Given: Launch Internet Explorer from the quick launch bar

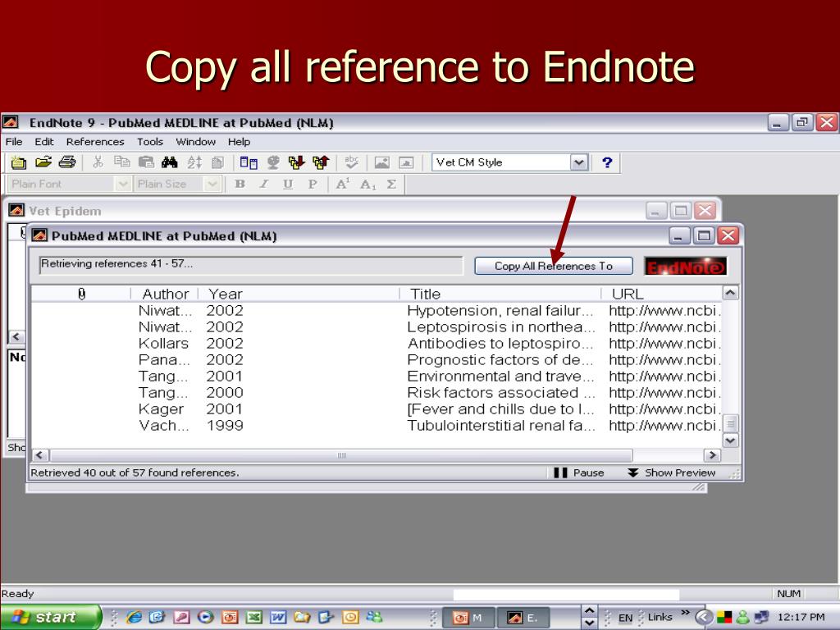Looking at the screenshot, I should (134, 617).
